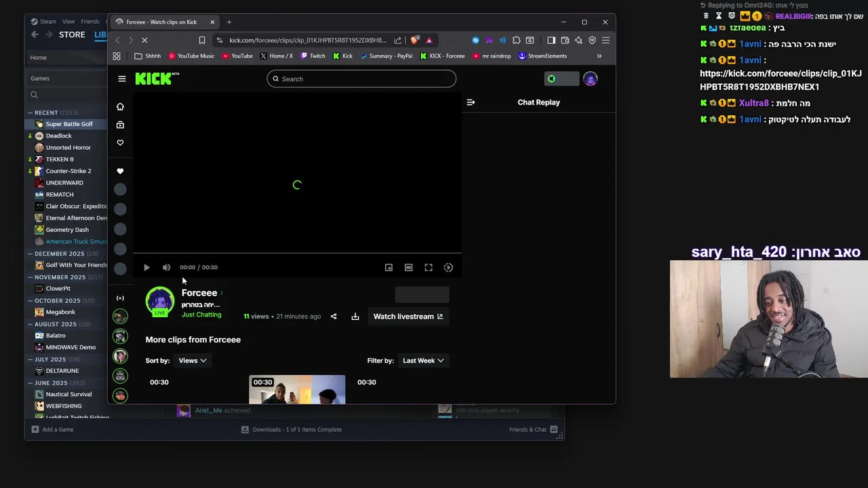Screen dimensions: 868x488
Task: Toggle browser sidebar panel icon
Action: pyautogui.click(x=551, y=40)
